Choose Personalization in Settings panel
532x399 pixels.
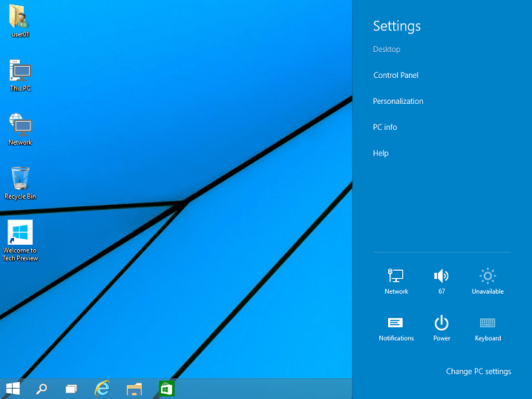click(398, 101)
